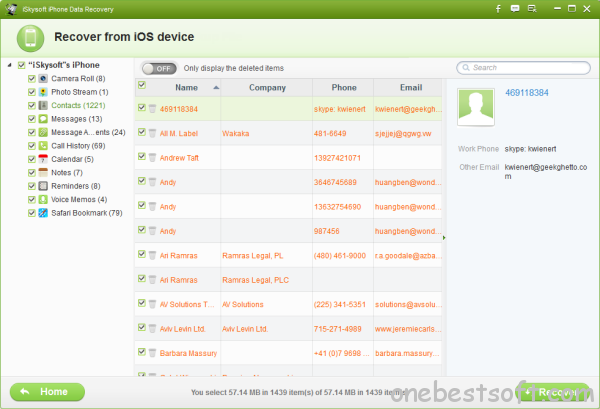Uncheck the Safari Bookmark checkbox
This screenshot has height=409, width=600.
tap(32, 213)
